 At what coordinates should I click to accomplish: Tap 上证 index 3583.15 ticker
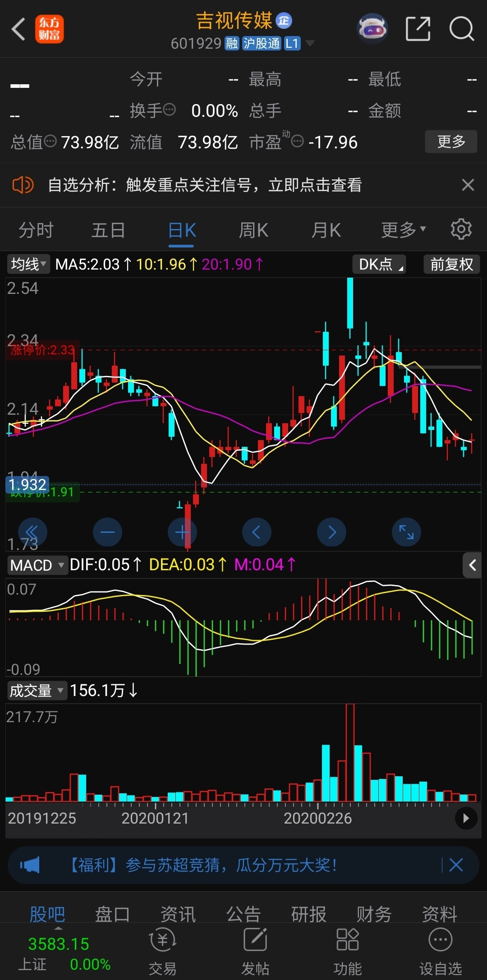coord(63,954)
